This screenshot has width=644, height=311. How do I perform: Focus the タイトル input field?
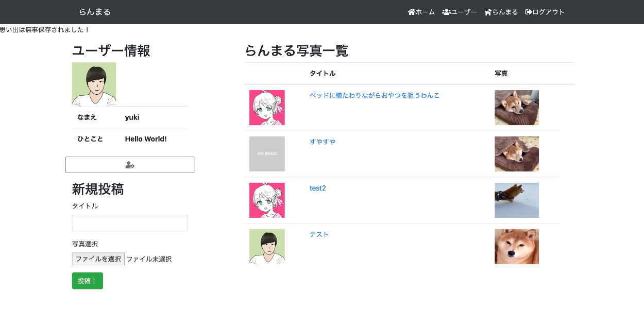coord(130,223)
